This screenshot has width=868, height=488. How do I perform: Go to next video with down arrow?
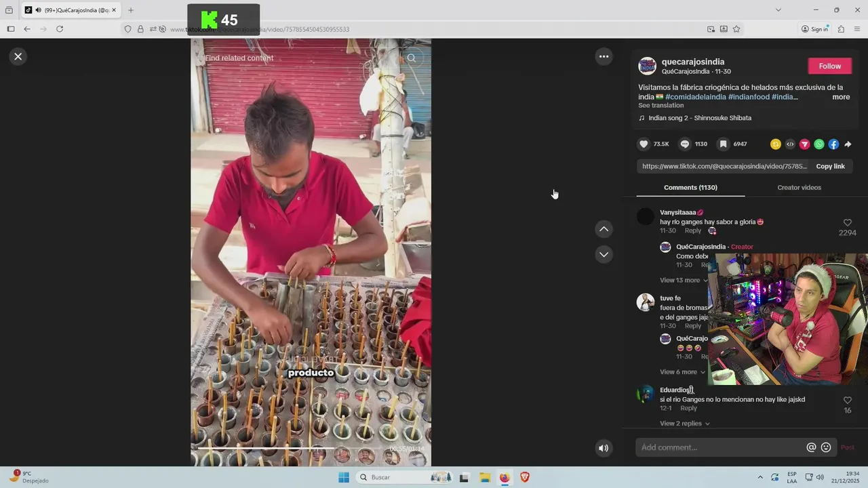(x=604, y=254)
